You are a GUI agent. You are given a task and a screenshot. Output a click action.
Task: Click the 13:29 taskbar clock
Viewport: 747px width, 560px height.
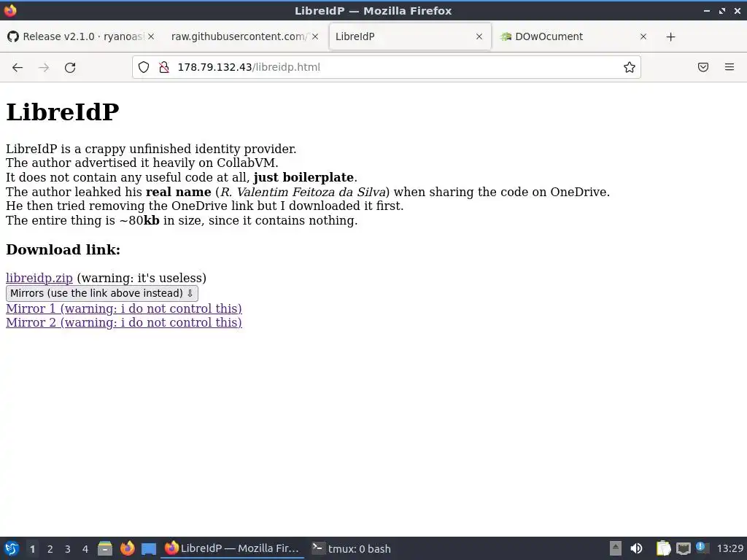(729, 548)
